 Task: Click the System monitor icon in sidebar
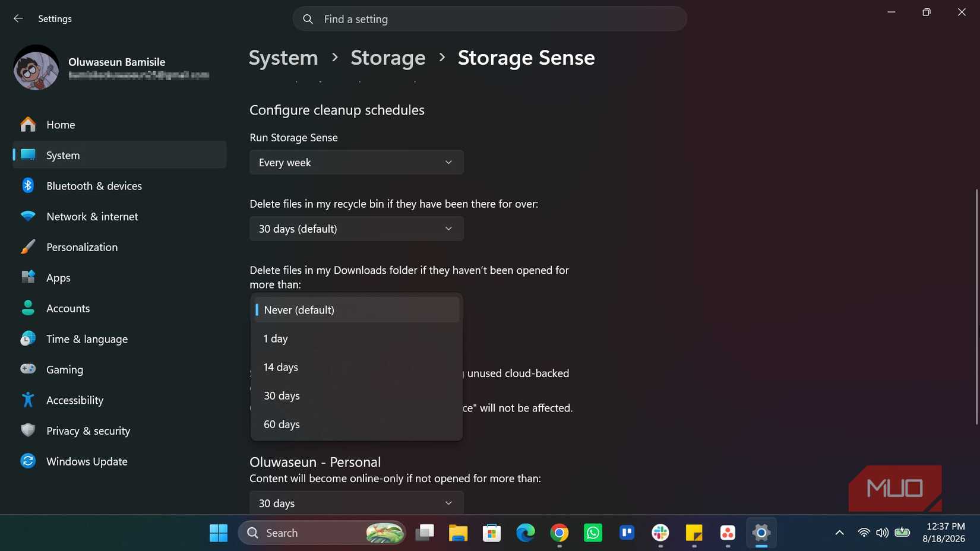pyautogui.click(x=28, y=155)
